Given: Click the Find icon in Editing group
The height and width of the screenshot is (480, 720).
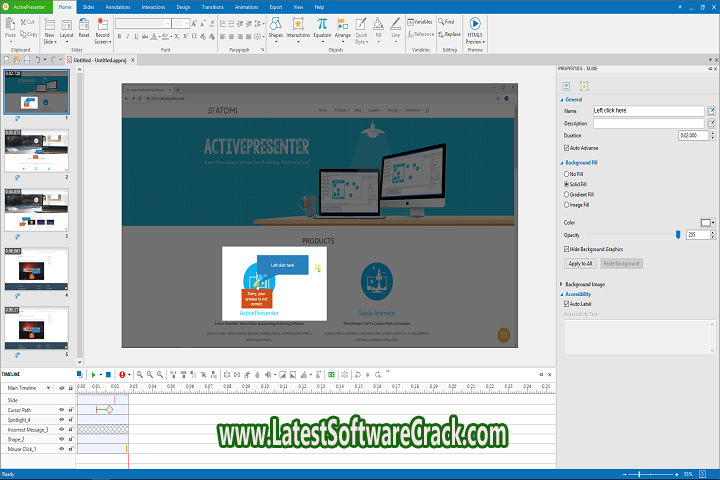Looking at the screenshot, I should point(445,20).
